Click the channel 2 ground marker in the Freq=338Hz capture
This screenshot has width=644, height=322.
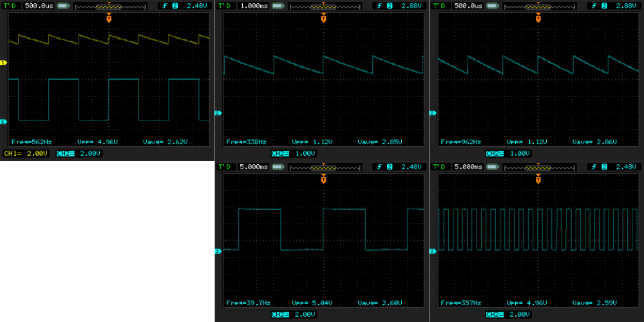click(x=218, y=113)
